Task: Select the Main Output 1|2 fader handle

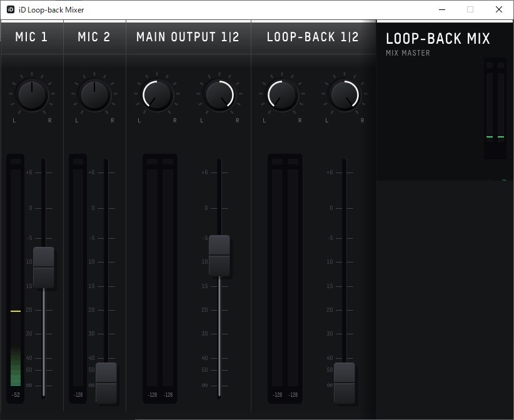Action: [x=219, y=255]
